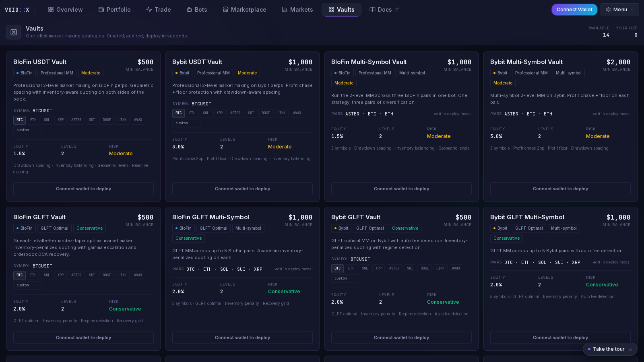Click the Connect Wallet button

[x=574, y=10]
